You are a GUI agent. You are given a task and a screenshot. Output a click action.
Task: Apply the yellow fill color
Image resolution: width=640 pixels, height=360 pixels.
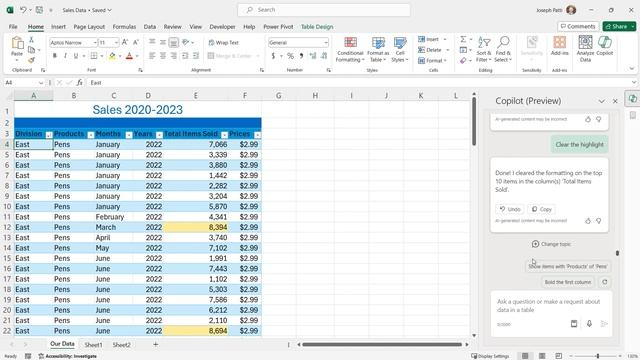[112, 56]
